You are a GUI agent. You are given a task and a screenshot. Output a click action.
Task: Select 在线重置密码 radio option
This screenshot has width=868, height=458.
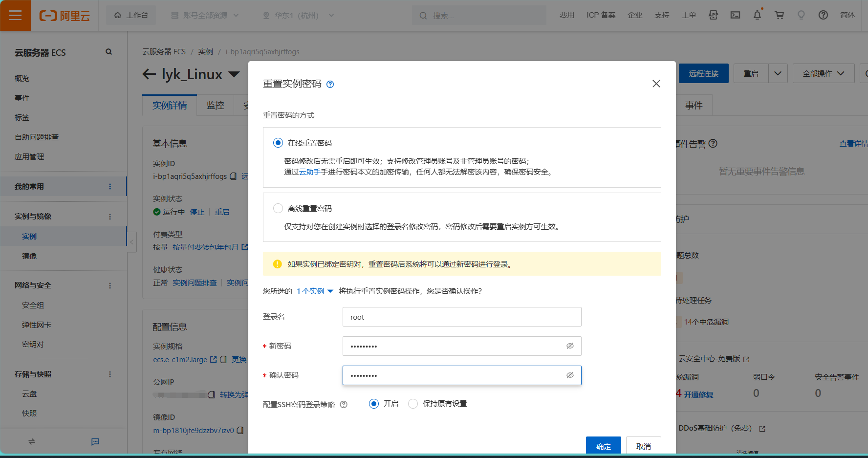coord(278,143)
